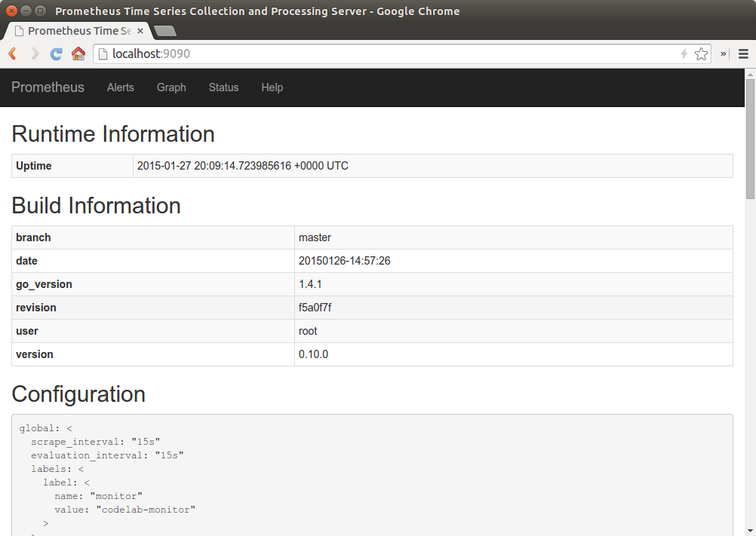The image size is (756, 536).
Task: Click the vertical scrollbar thumb
Action: click(750, 139)
